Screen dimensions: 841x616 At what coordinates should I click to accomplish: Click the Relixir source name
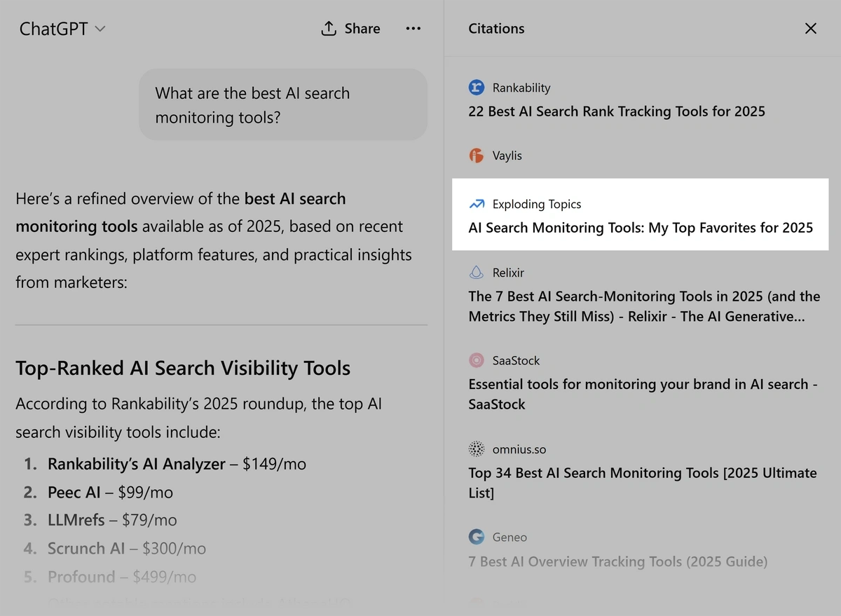point(508,273)
